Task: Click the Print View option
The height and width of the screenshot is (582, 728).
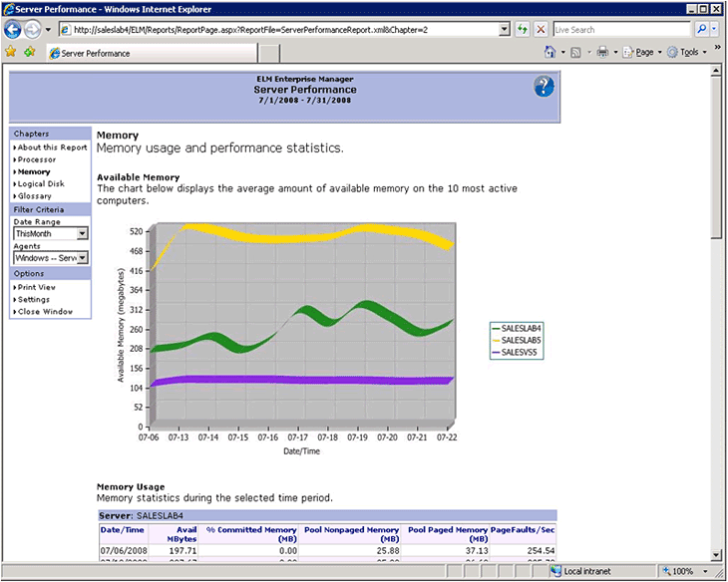Action: (36, 287)
